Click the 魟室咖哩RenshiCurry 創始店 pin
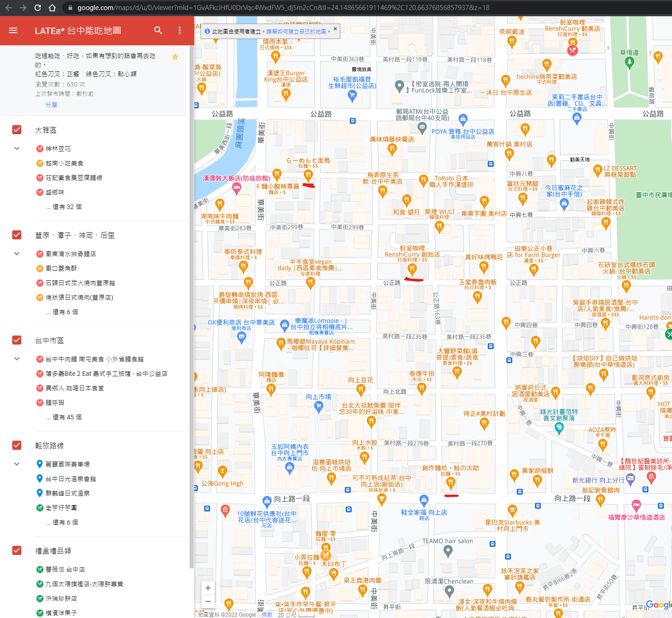The width and height of the screenshot is (672, 618). tap(412, 269)
